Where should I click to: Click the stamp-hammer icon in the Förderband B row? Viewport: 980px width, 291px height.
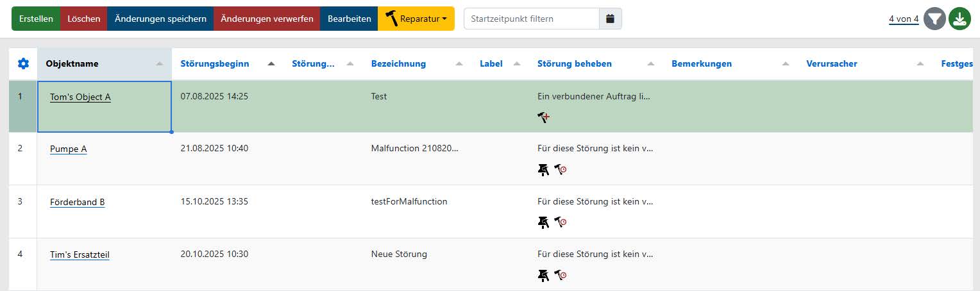pyautogui.click(x=543, y=222)
